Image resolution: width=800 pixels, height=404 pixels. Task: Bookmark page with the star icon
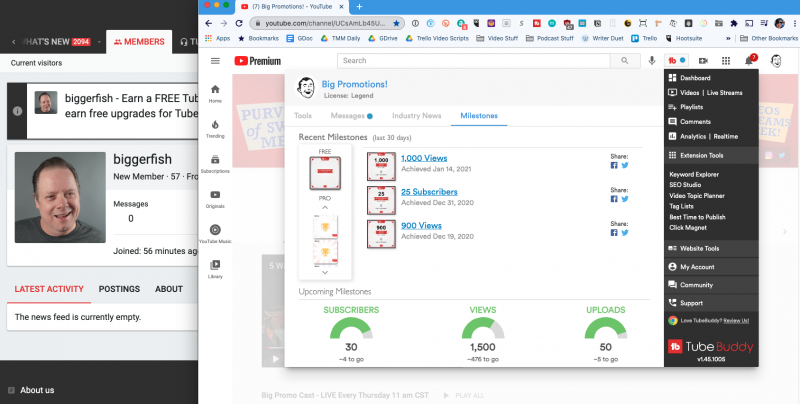(397, 22)
